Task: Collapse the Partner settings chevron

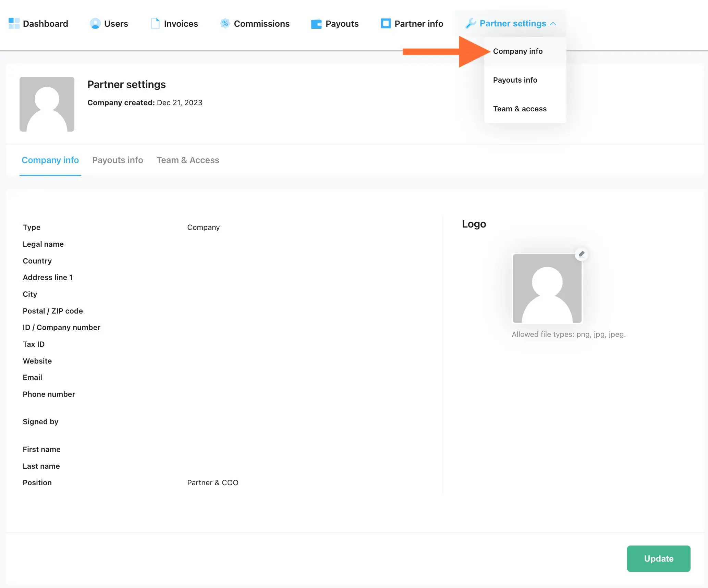Action: [553, 24]
